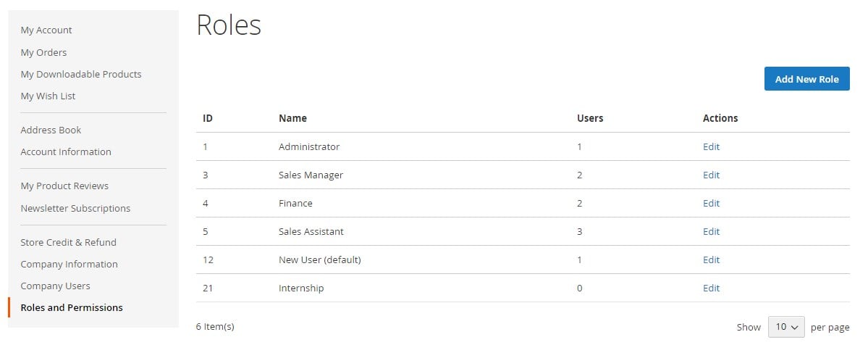Open Store Credit & Refund
The image size is (868, 353).
pyautogui.click(x=69, y=243)
